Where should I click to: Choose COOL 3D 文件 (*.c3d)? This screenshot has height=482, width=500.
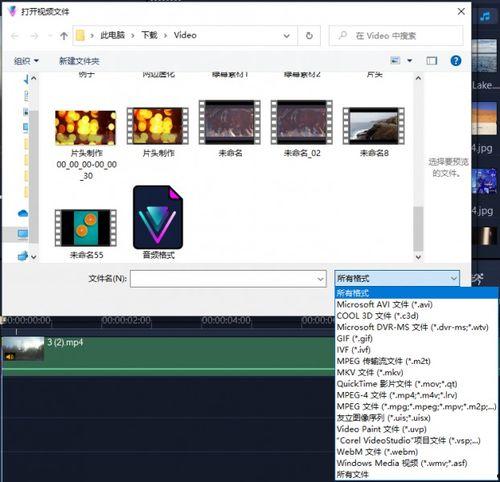[x=416, y=316]
